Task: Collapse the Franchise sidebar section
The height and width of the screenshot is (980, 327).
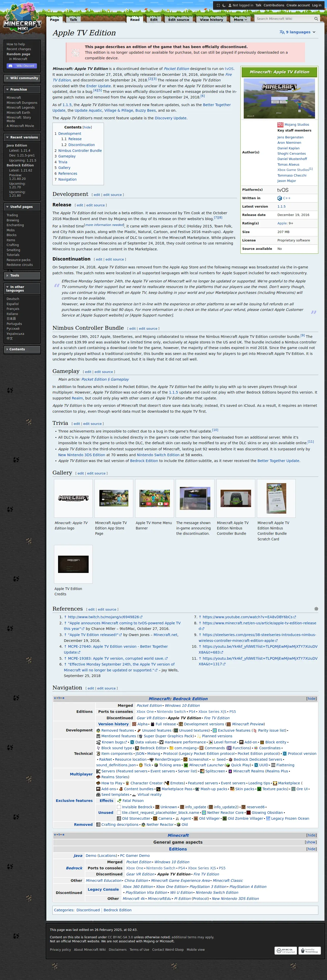Action: (x=22, y=89)
